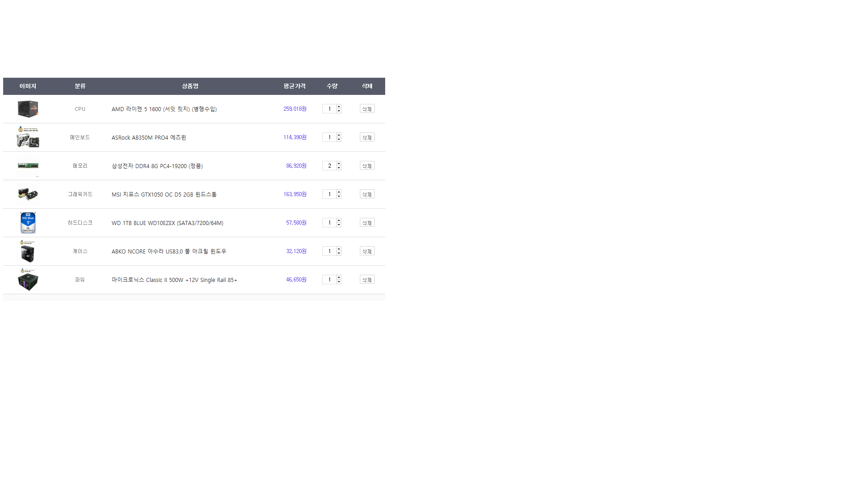Decrease quantity of the 마이크로닉스 power supply

point(339,282)
